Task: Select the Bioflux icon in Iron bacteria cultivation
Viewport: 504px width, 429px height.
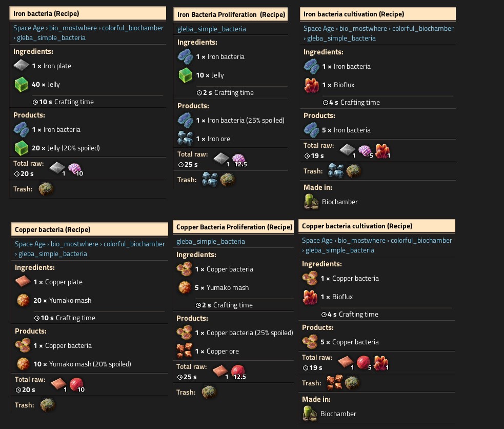Action: coord(311,85)
